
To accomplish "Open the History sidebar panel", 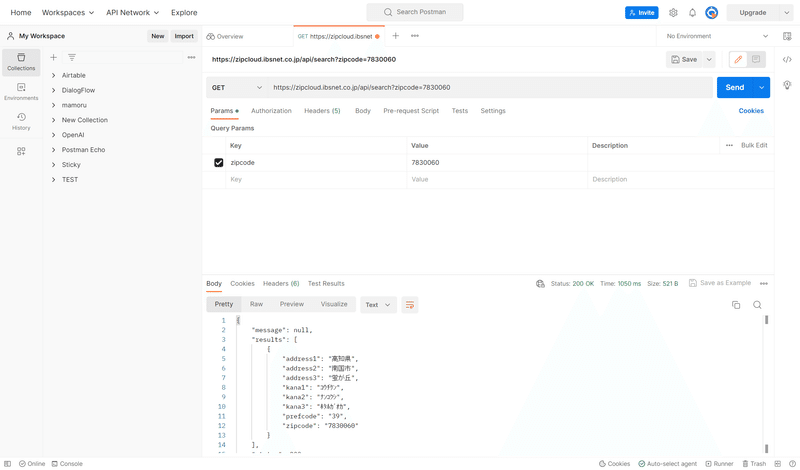I will pos(21,121).
